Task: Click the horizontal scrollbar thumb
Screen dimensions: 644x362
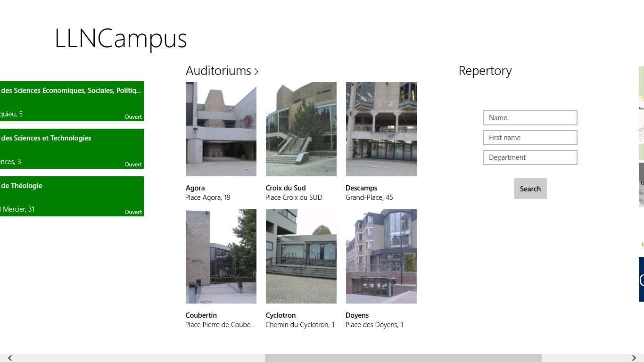Action: coord(403,358)
